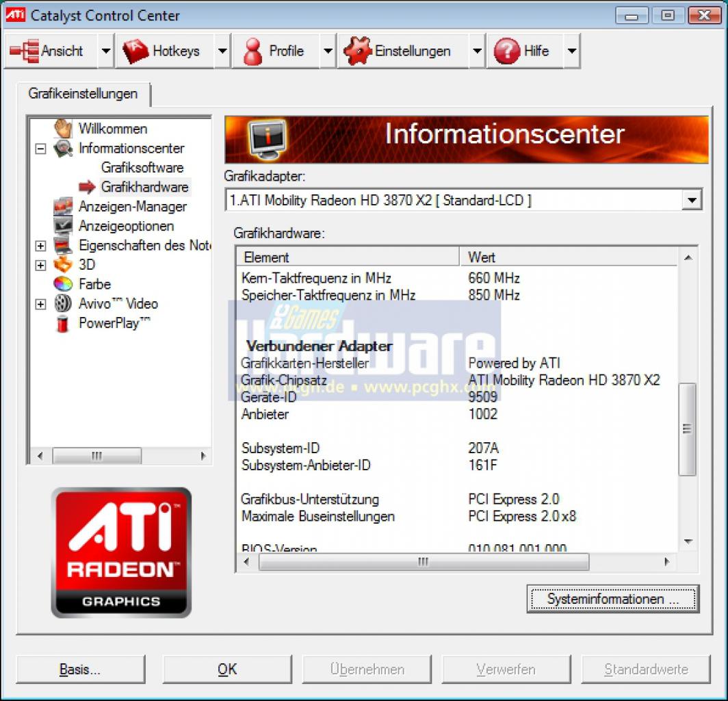Viewport: 728px width, 701px height.
Task: Click the Einstellungen gear icon
Action: coord(357,51)
